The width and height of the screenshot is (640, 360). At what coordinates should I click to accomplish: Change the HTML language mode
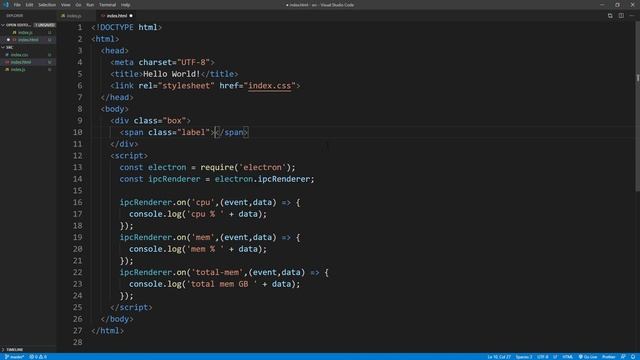click(567, 357)
